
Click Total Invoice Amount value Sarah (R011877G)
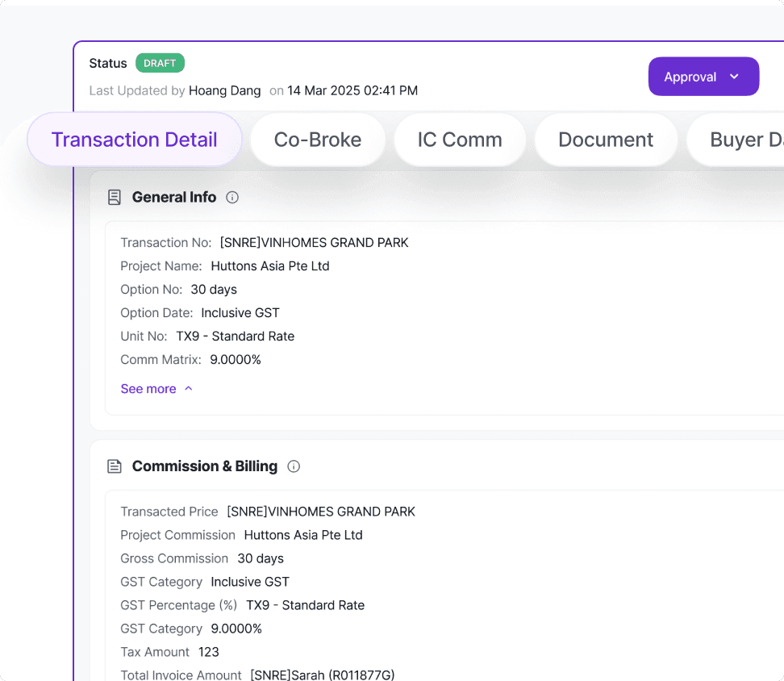tap(323, 675)
